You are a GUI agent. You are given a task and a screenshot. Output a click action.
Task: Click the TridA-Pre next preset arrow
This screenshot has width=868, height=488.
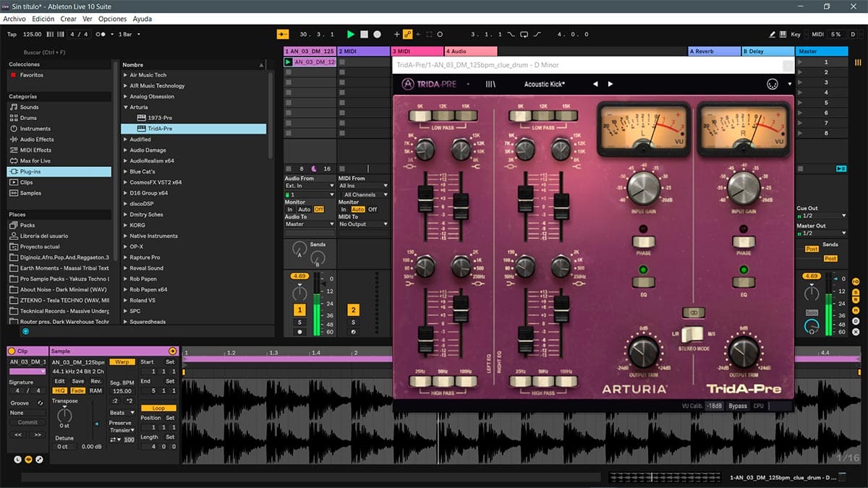[x=610, y=84]
